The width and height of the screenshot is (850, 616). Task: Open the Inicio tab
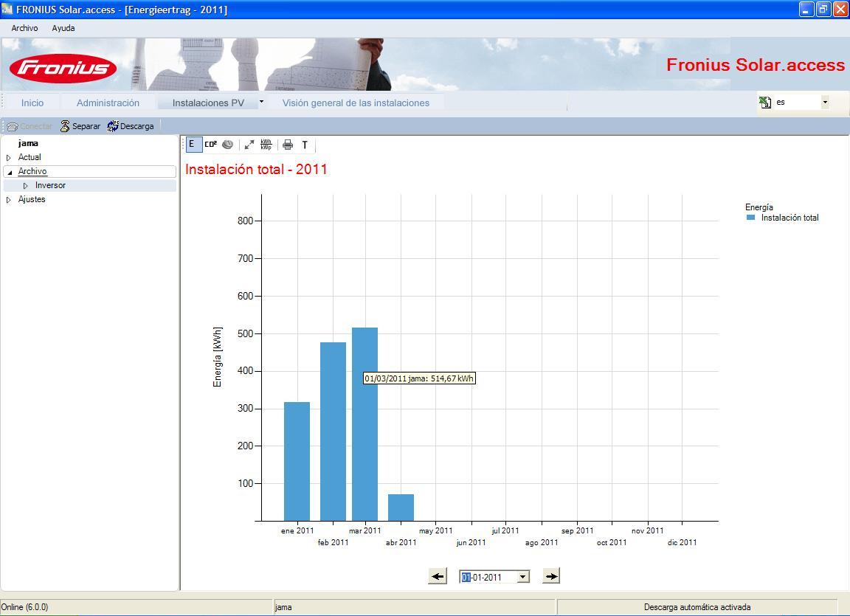[32, 103]
